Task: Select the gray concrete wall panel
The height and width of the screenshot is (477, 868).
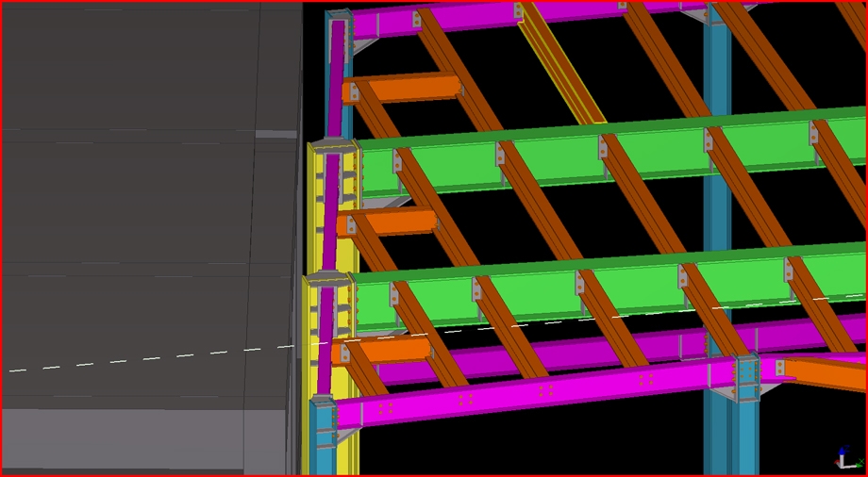Action: (142, 236)
